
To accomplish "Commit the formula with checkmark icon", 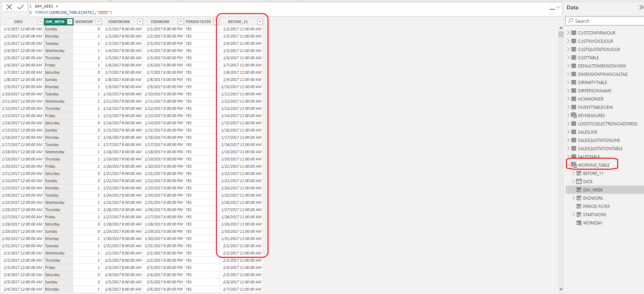I will tap(21, 7).
